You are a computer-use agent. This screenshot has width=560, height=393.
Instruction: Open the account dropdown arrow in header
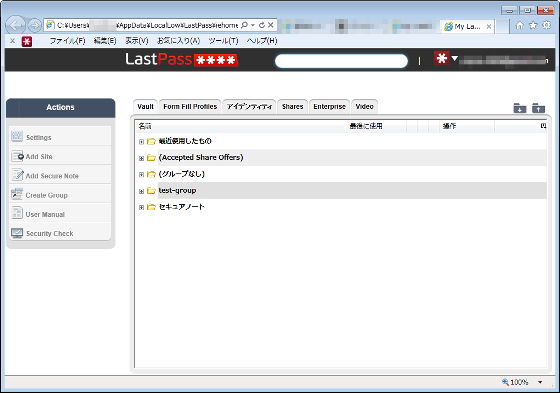[x=454, y=58]
